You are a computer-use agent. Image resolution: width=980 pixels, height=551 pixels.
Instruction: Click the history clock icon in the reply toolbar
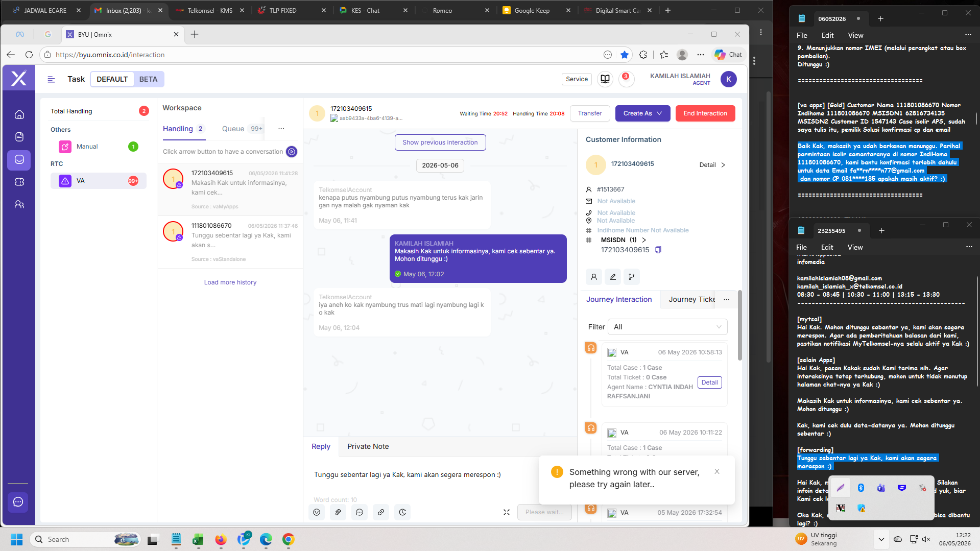click(x=402, y=512)
